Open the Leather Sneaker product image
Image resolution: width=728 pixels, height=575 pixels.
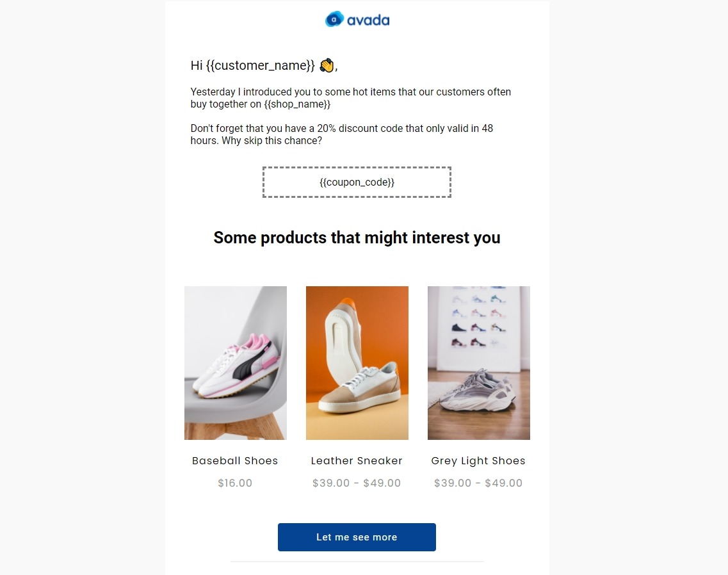[357, 362]
